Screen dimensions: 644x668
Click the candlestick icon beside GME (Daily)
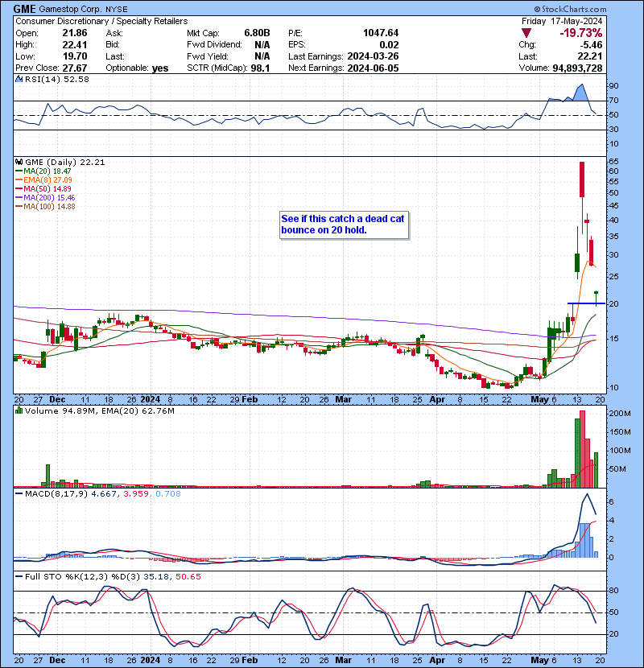click(19, 162)
